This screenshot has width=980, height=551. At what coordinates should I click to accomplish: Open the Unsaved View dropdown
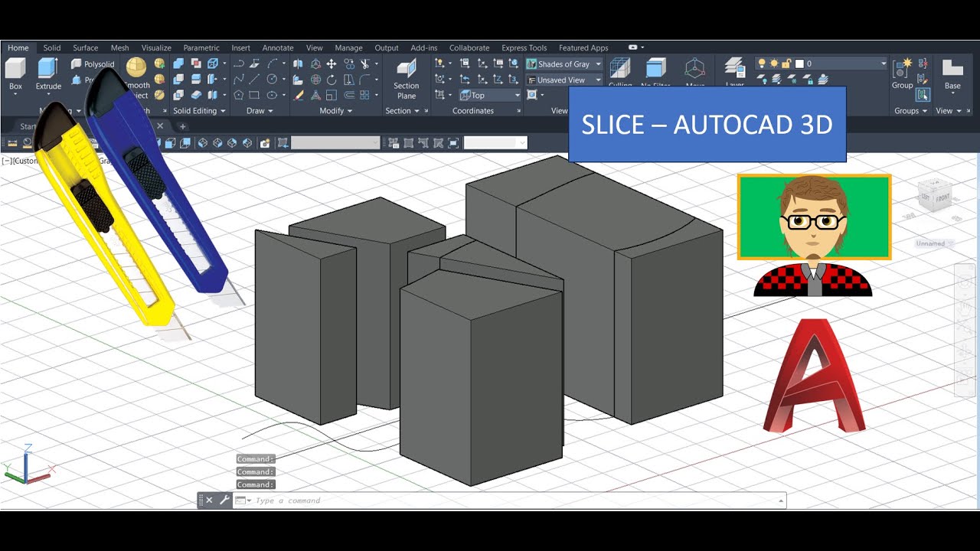click(x=564, y=80)
